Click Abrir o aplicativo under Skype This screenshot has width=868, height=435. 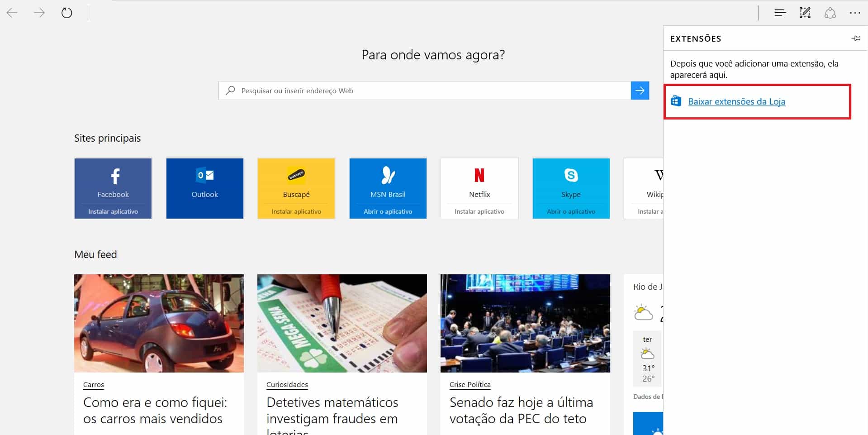pos(571,211)
